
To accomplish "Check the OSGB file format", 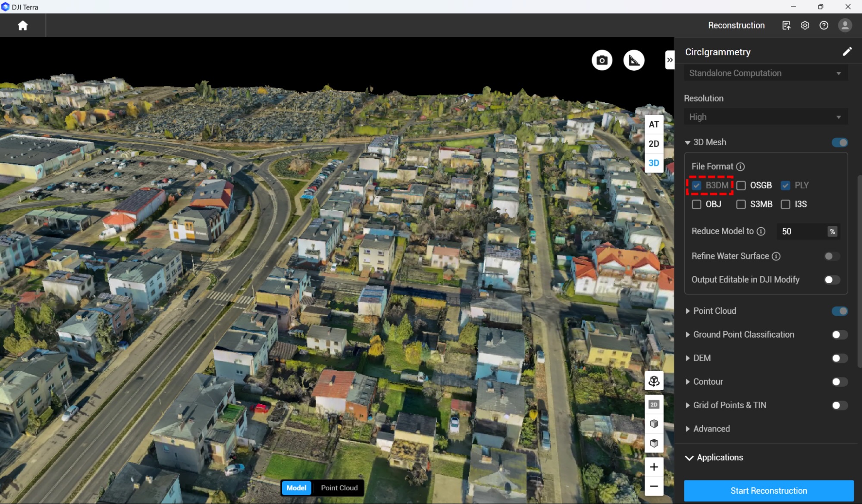I will [741, 185].
